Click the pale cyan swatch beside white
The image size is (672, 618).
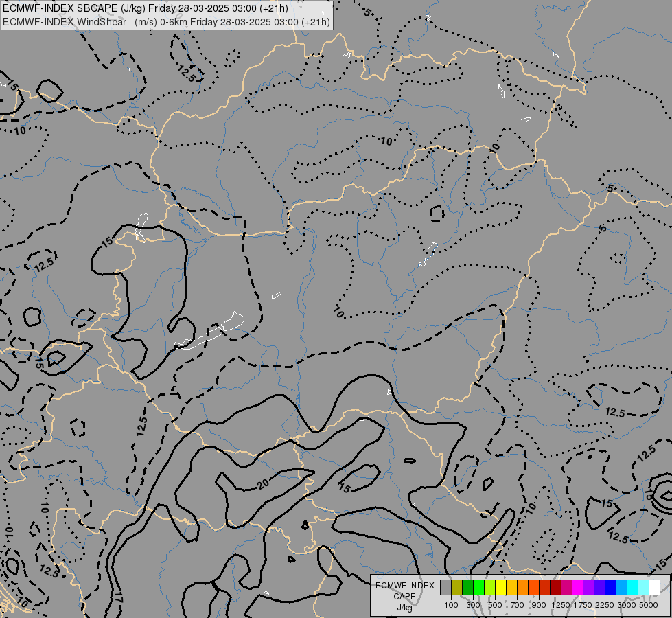point(643,588)
